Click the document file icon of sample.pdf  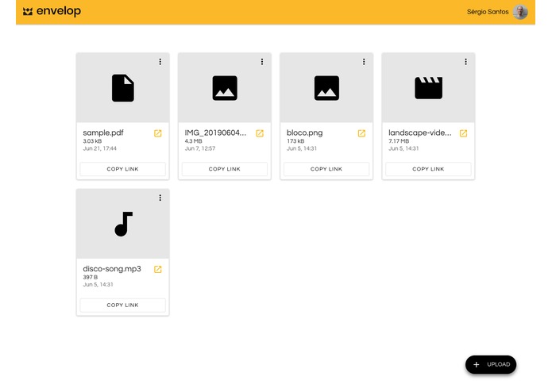tap(123, 88)
